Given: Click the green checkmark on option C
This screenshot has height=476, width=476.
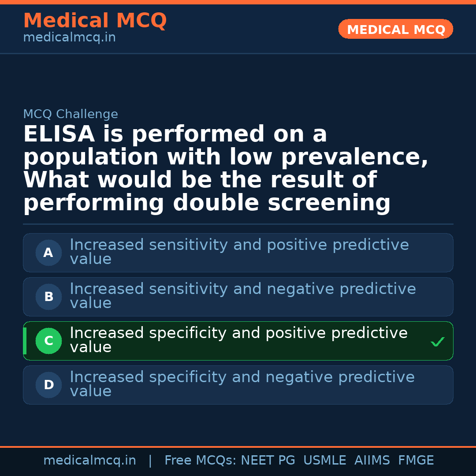Looking at the screenshot, I should (437, 342).
